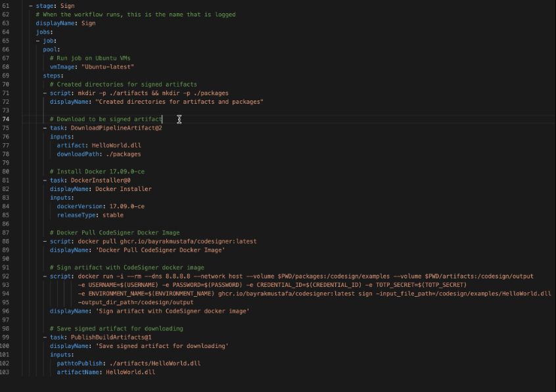Click the '-output_dir_path=/codesign/output' argument
Viewport: 556px width, 392px height.
click(135, 302)
